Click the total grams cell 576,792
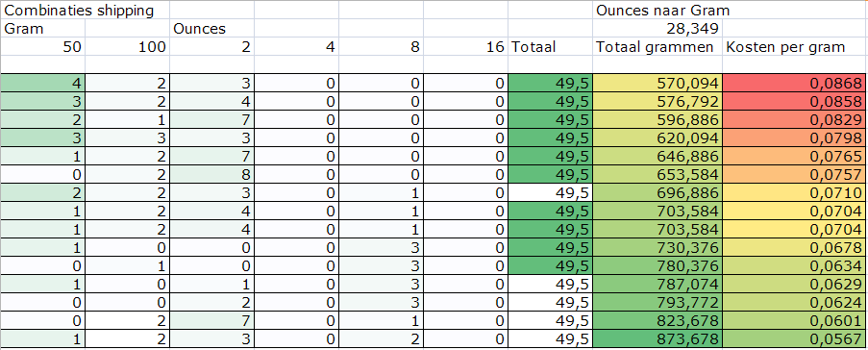This screenshot has height=350, width=868. (x=657, y=101)
